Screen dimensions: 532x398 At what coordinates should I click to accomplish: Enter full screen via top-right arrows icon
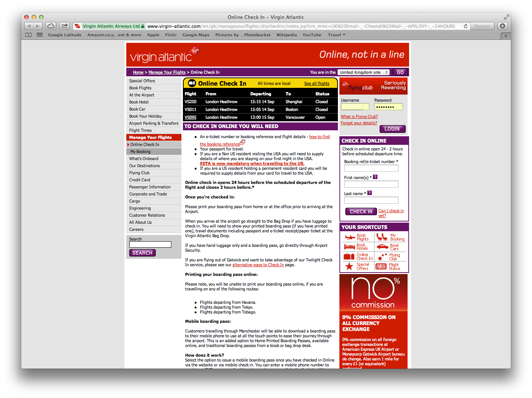pos(506,17)
